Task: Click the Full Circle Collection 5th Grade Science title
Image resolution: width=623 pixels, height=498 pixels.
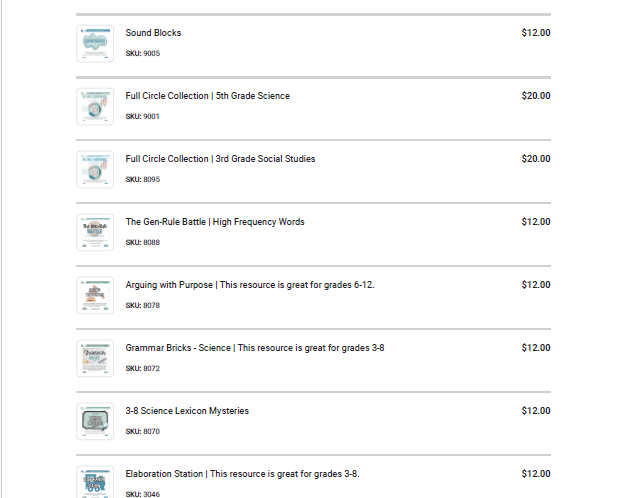Action: [x=207, y=96]
